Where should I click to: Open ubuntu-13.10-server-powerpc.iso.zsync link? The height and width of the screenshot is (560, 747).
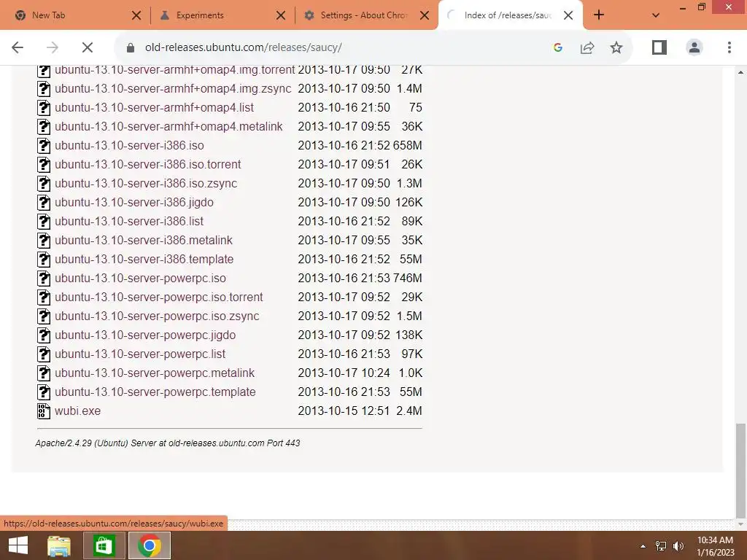pos(157,316)
